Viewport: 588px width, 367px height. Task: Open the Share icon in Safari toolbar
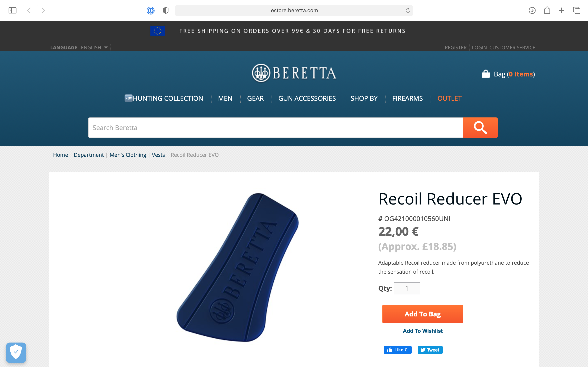547,10
